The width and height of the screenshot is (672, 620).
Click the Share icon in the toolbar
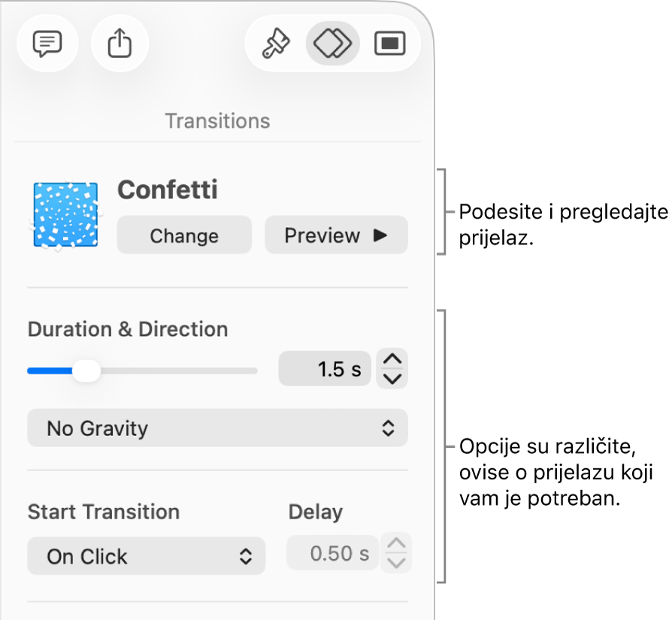pyautogui.click(x=120, y=44)
